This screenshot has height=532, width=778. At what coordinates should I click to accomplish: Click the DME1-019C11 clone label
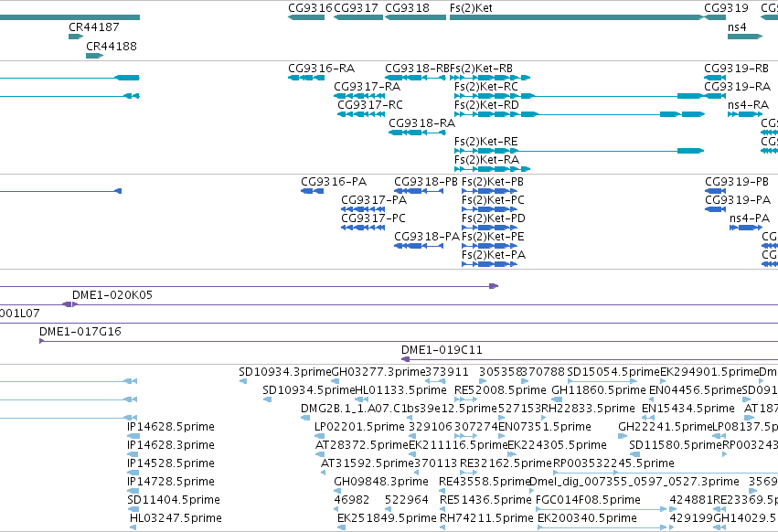(x=442, y=350)
